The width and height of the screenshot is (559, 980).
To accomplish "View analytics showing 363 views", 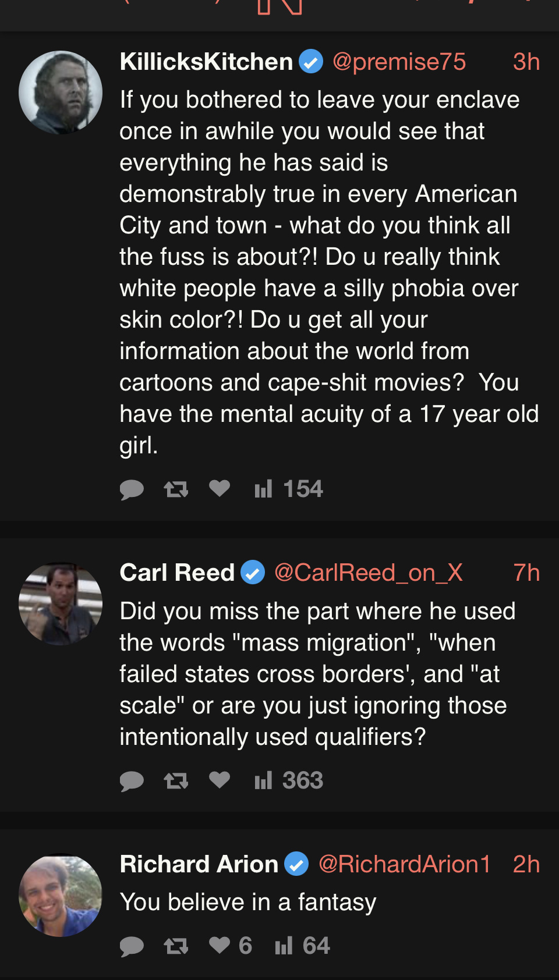I will (289, 780).
